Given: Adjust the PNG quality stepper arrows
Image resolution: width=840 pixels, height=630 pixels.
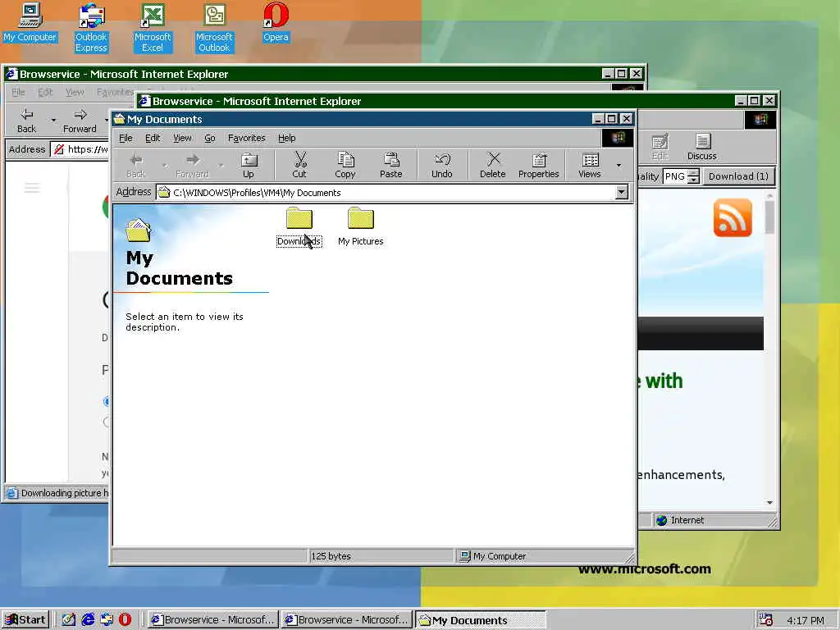Looking at the screenshot, I should pos(693,176).
